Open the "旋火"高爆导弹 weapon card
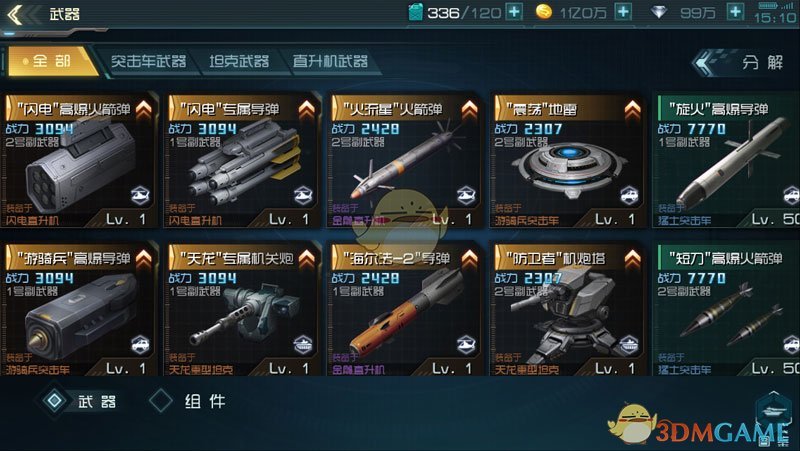The width and height of the screenshot is (800, 451). click(727, 160)
